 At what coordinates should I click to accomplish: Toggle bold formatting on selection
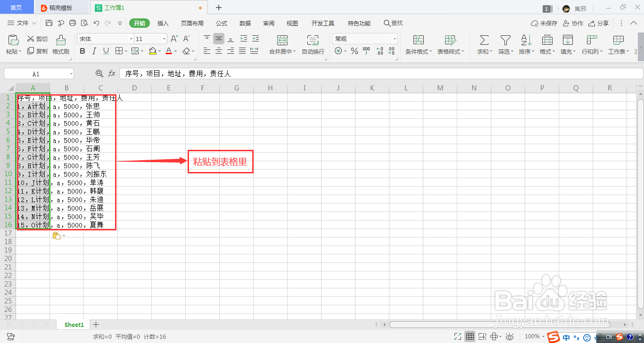pyautogui.click(x=82, y=50)
